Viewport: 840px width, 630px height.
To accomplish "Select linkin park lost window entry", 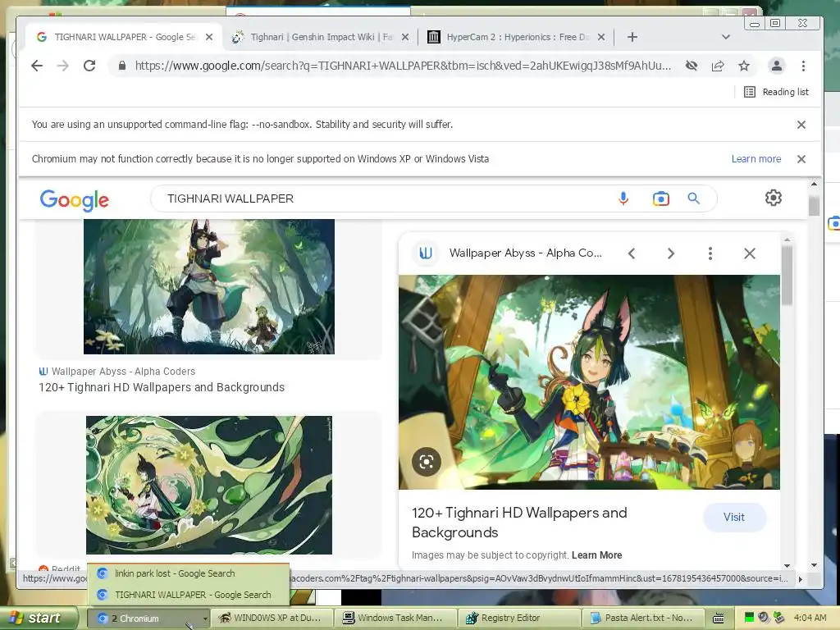I will pos(189,573).
